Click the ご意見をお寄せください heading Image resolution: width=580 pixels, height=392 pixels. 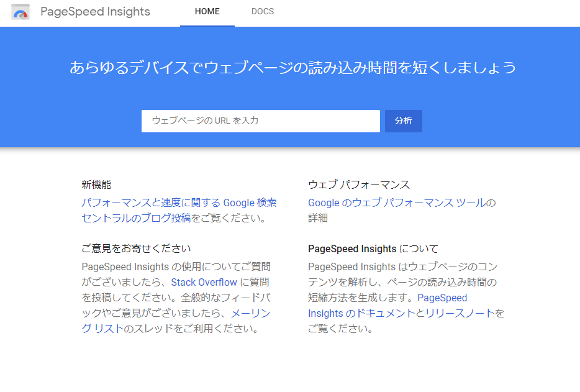pyautogui.click(x=136, y=248)
